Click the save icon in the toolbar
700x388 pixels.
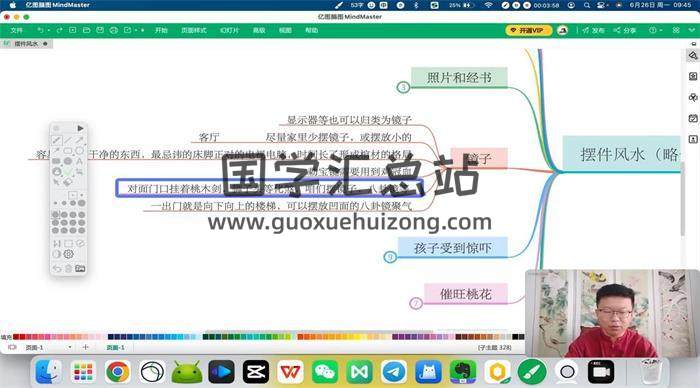pyautogui.click(x=100, y=30)
